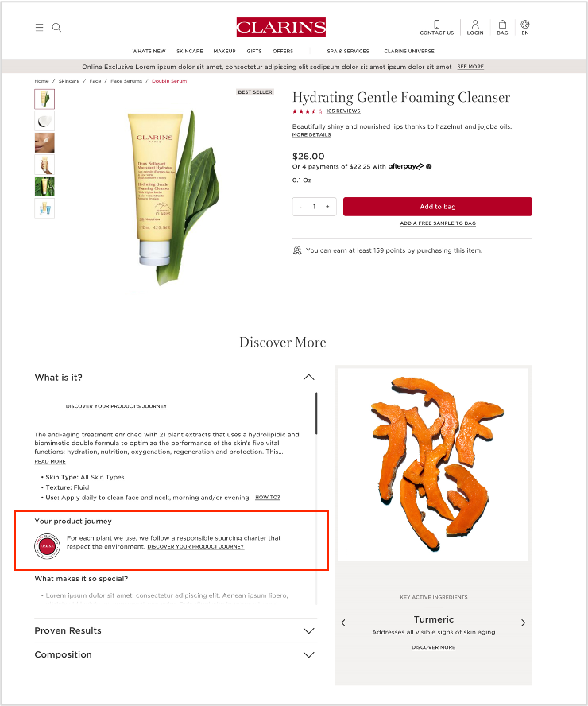
Task: Click the Afterpay help question icon
Action: [429, 167]
